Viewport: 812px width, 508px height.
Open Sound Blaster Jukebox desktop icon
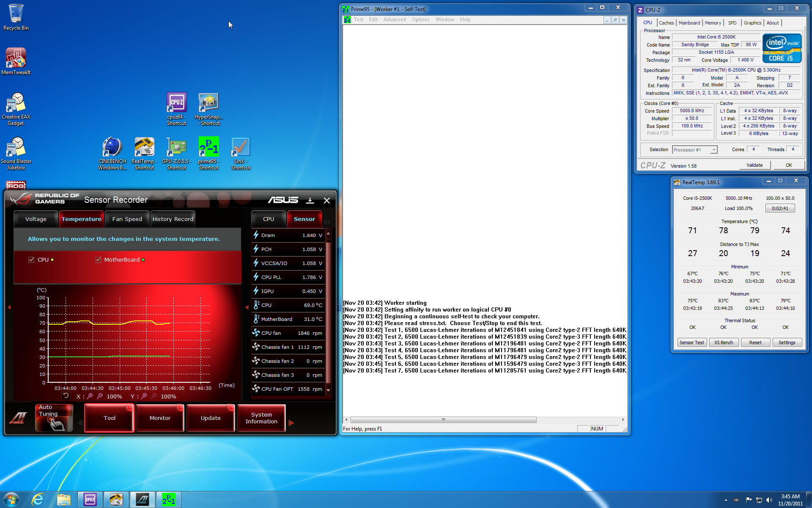point(16,153)
